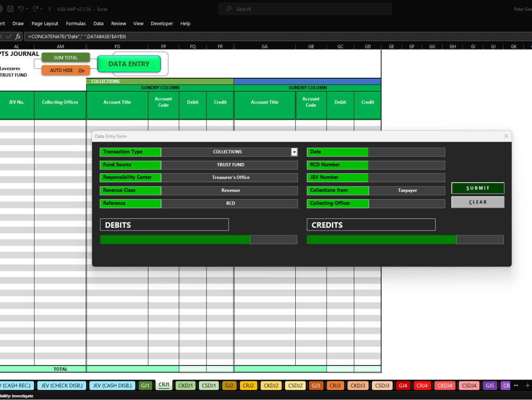Switch to the Formulas ribbon tab
Screen dimensions: 532x400
(76, 23)
